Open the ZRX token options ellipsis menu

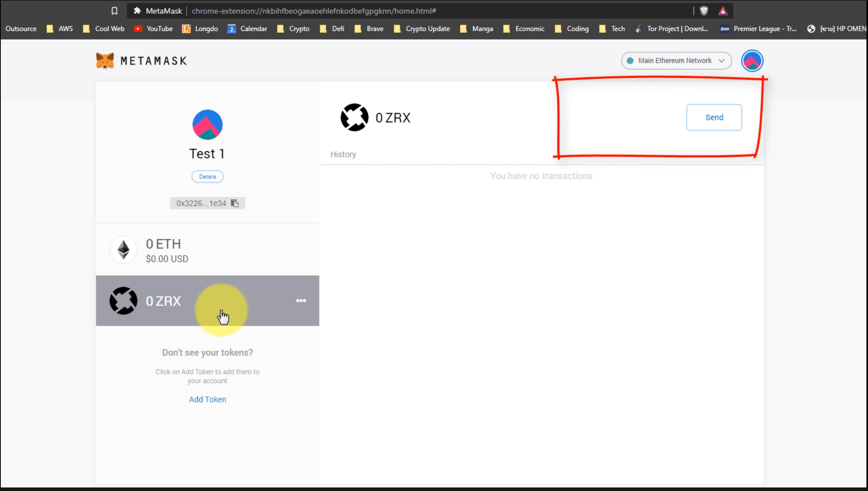click(x=301, y=300)
